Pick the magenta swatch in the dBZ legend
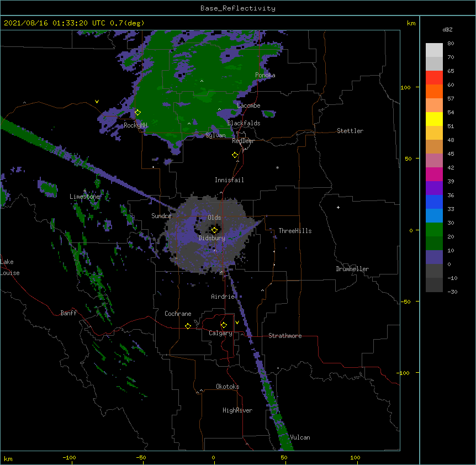This screenshot has width=476, height=465. (434, 174)
